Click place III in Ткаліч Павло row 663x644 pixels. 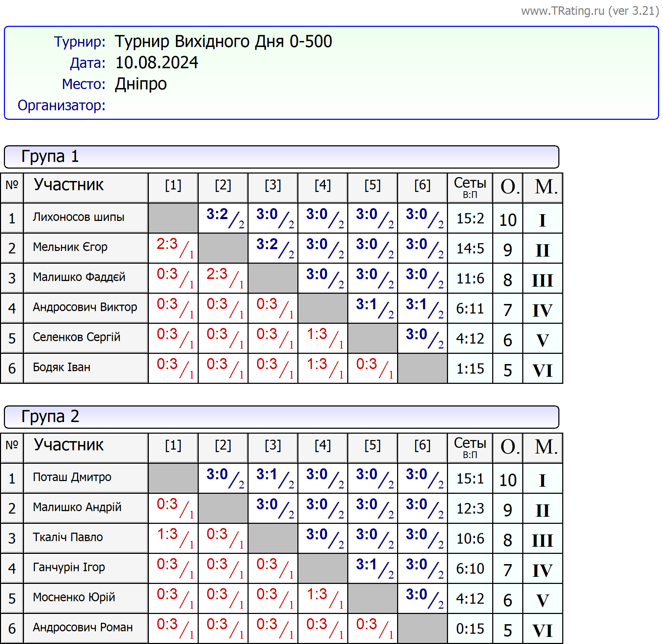point(542,540)
